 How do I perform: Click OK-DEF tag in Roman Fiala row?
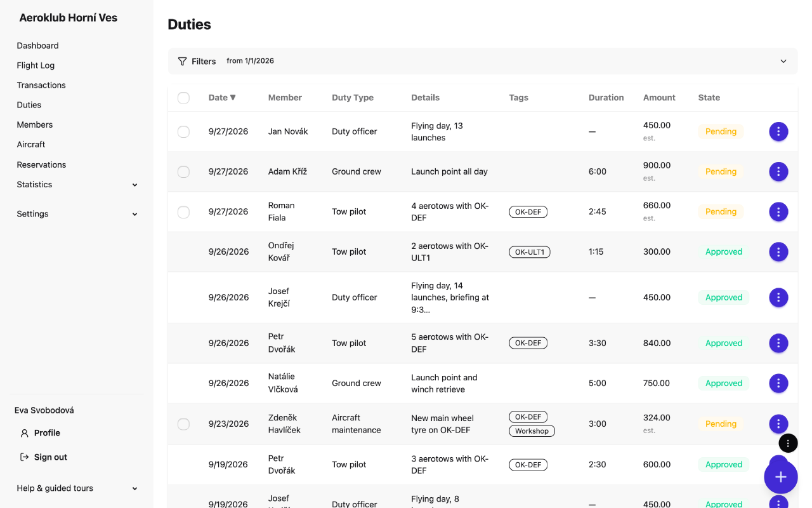(528, 212)
